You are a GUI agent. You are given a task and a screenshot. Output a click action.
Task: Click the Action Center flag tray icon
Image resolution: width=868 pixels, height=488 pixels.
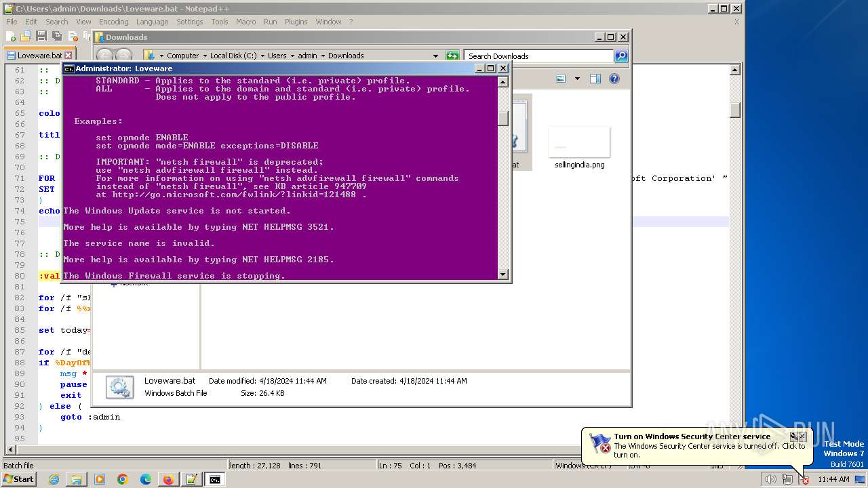point(804,479)
